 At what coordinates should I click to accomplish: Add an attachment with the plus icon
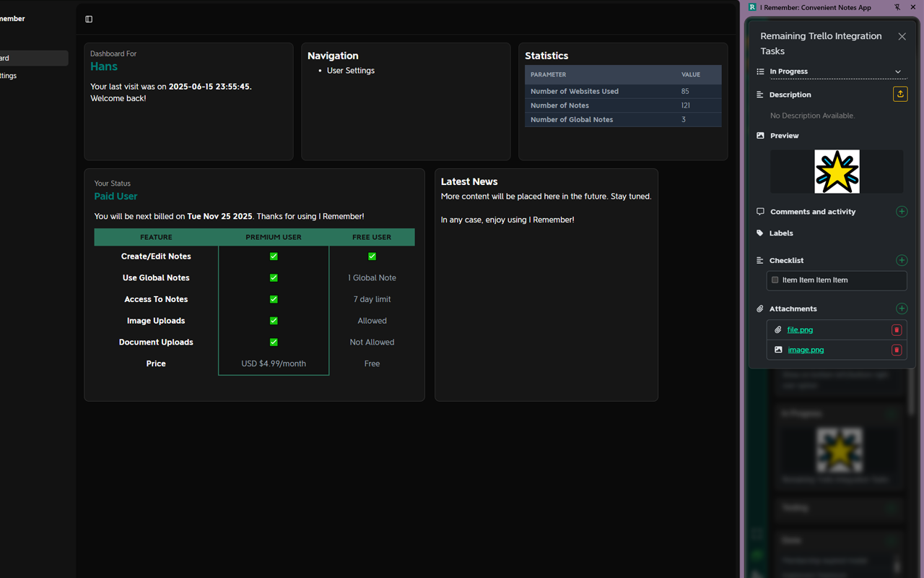(x=902, y=309)
